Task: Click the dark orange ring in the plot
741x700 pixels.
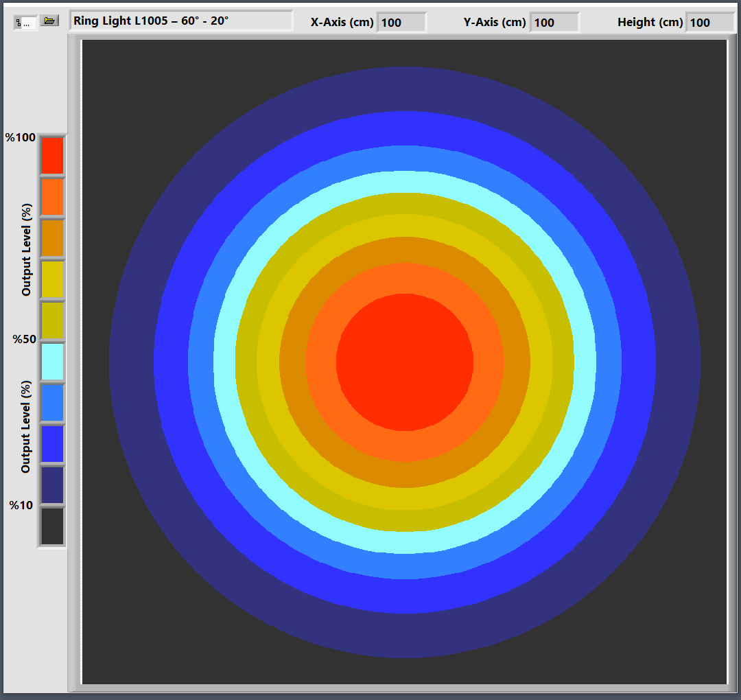Action: point(405,250)
